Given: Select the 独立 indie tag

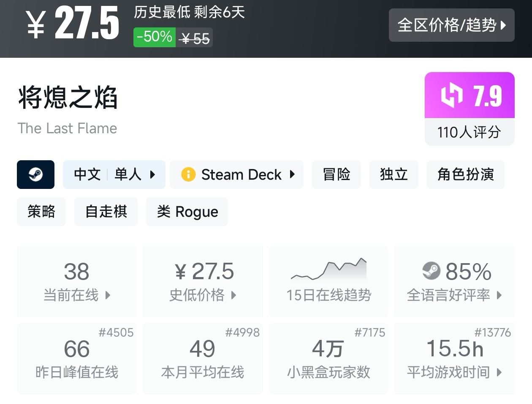Looking at the screenshot, I should (394, 174).
